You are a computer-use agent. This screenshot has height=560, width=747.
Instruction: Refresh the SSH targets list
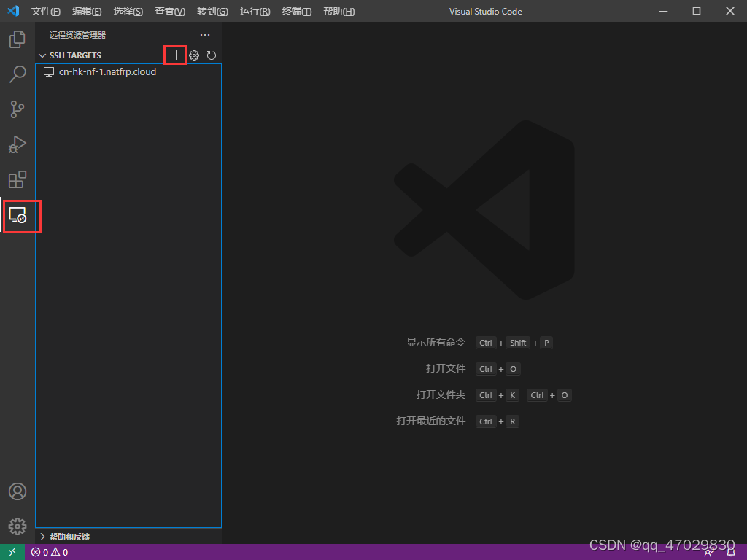212,55
